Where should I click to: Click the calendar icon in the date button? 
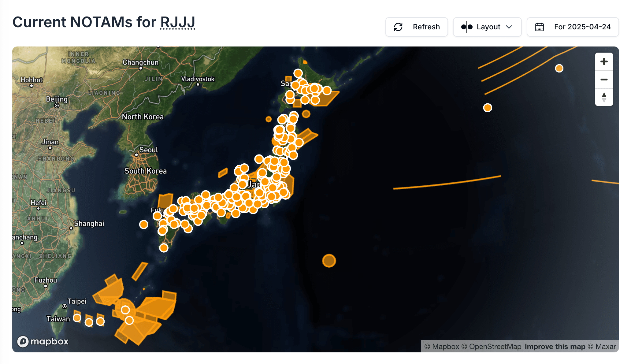[540, 27]
